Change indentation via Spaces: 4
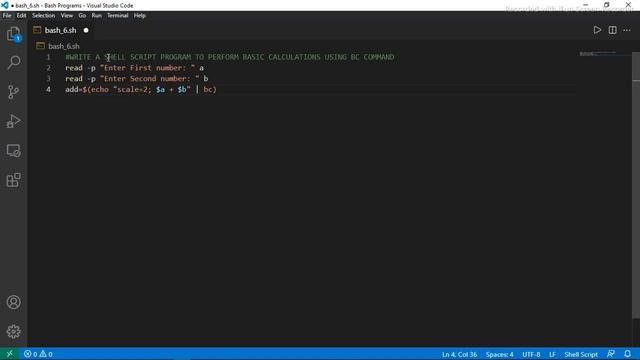 [x=499, y=354]
